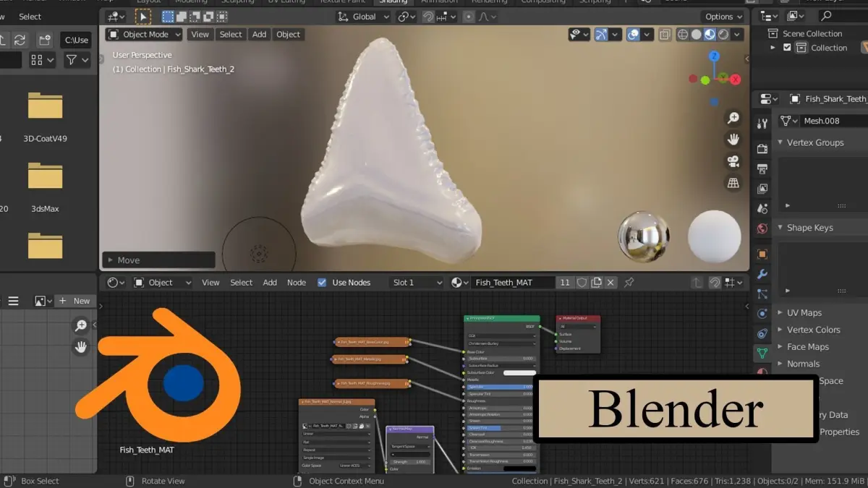Unlink material with the X icon
Image resolution: width=868 pixels, height=488 pixels.
tap(610, 283)
